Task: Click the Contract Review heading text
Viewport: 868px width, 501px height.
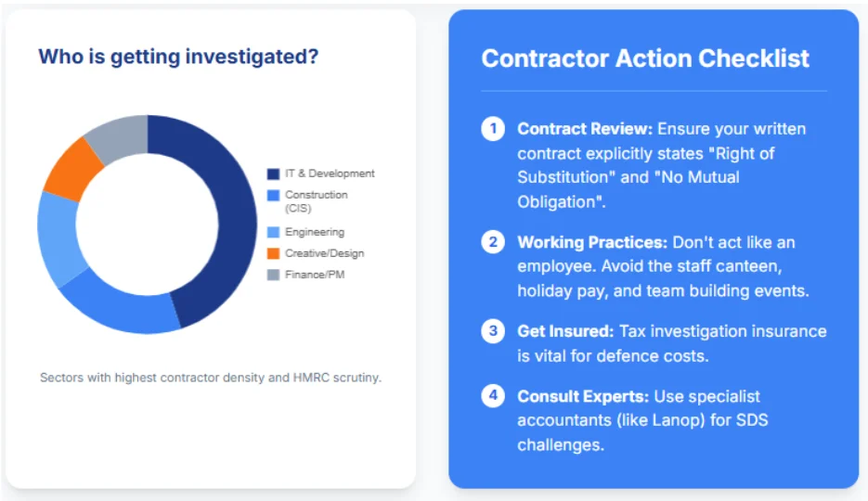Action: 585,129
